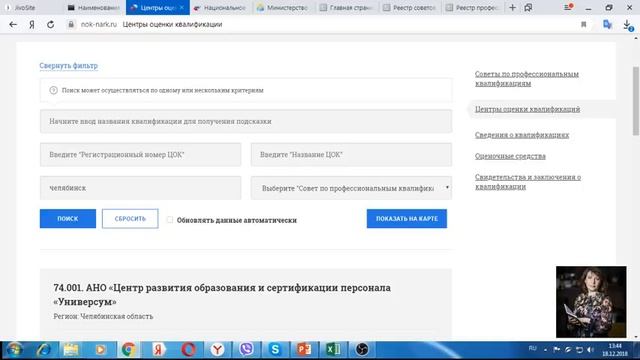Open the tab manager icon beside the plus
This screenshot has width=640, height=360.
528,7
